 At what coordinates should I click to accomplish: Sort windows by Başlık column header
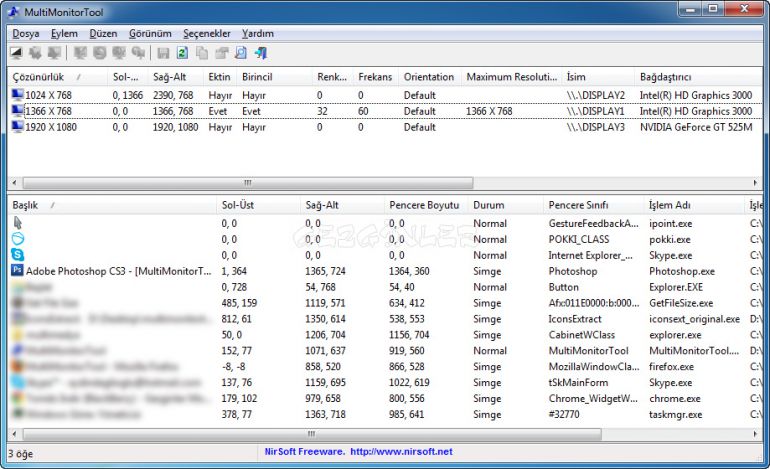pyautogui.click(x=112, y=205)
